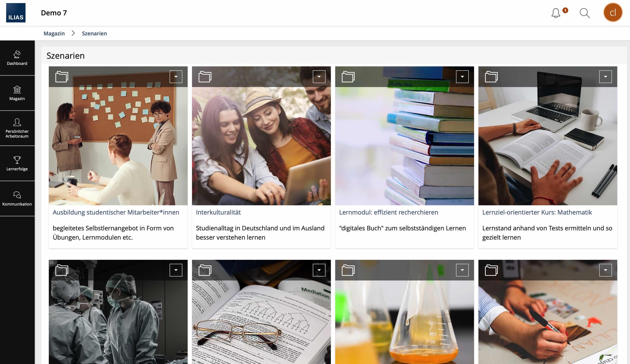Screen dimensions: 630x364
Task: Expand actions dropdown on the Interkulturalität card
Action: point(319,77)
